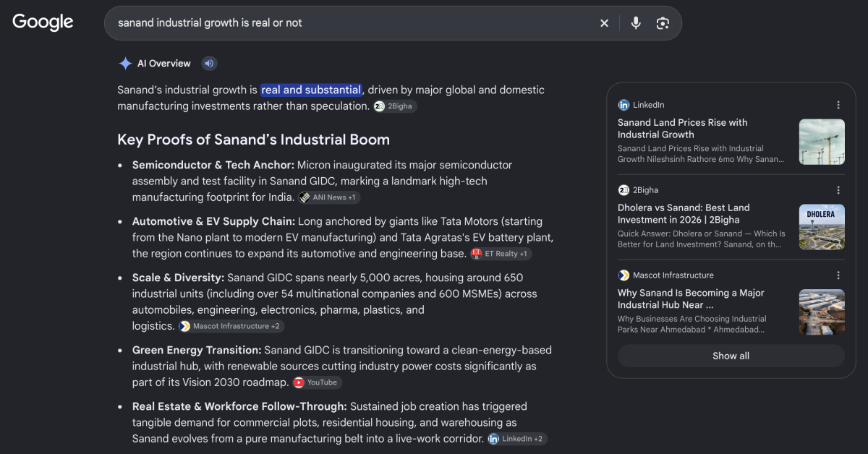Open Dholera vs Sanand article link
The width and height of the screenshot is (868, 454).
click(684, 214)
